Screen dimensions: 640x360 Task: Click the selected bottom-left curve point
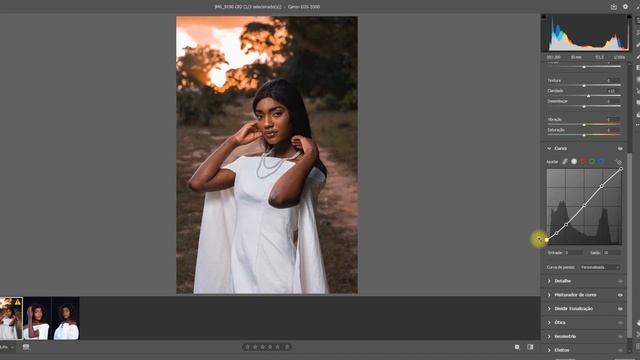coord(547,240)
